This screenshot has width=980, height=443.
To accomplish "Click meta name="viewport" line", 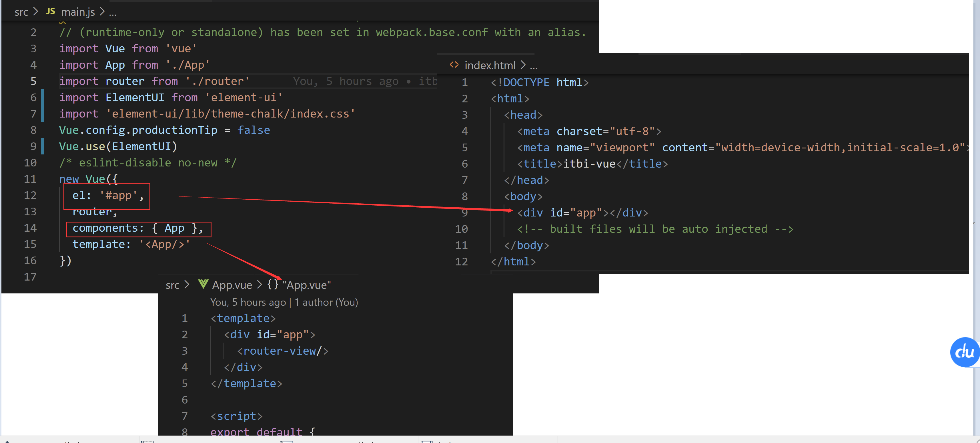I will [x=743, y=148].
